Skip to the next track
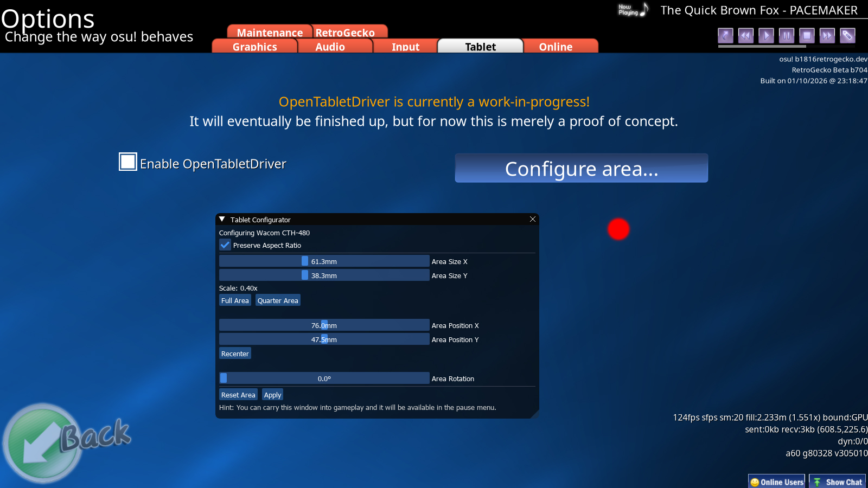 point(827,36)
